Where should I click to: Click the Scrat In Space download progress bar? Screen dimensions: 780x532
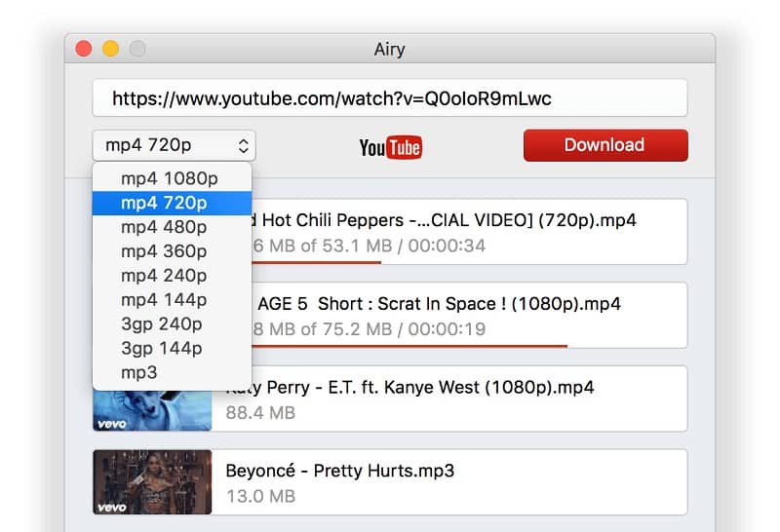coord(409,345)
